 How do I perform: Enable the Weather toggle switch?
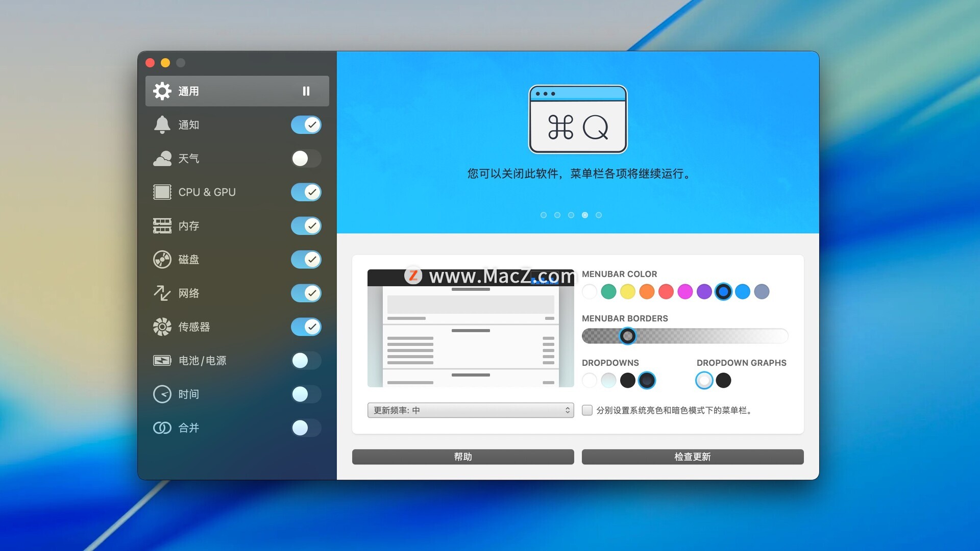(x=306, y=159)
